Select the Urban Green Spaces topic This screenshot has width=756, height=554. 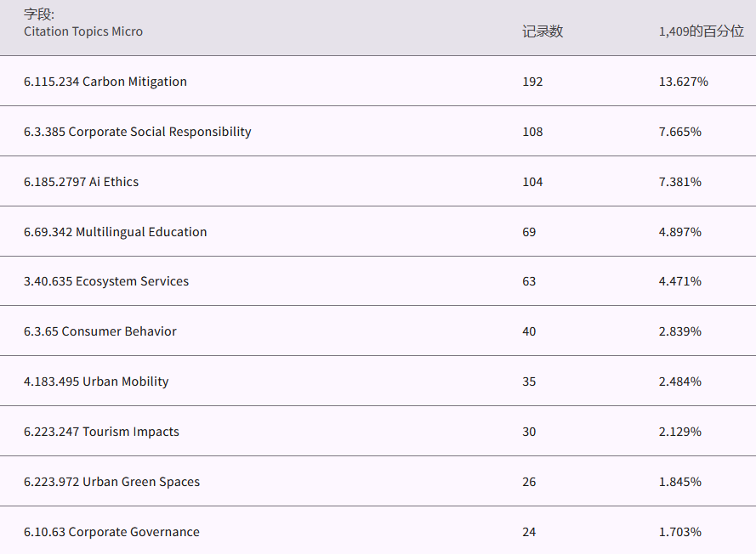point(112,482)
